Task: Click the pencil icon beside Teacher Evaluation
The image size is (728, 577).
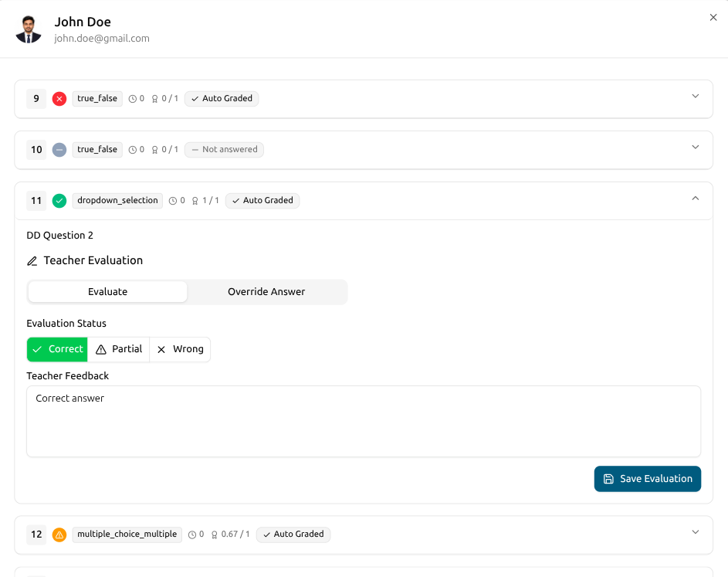Action: (32, 261)
